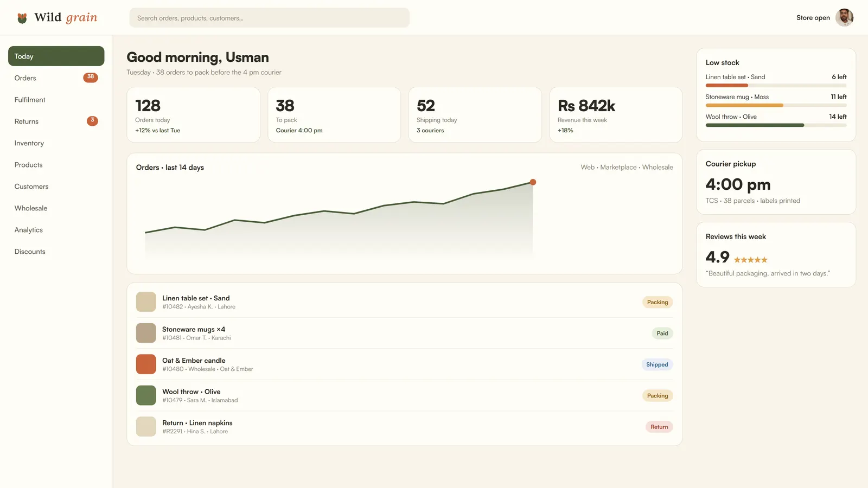This screenshot has width=868, height=488.
Task: Open the user profile avatar
Action: coord(844,17)
